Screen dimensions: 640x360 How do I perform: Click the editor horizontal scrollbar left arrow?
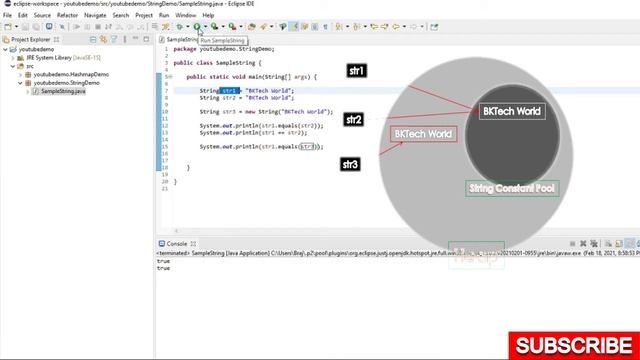[176, 231]
